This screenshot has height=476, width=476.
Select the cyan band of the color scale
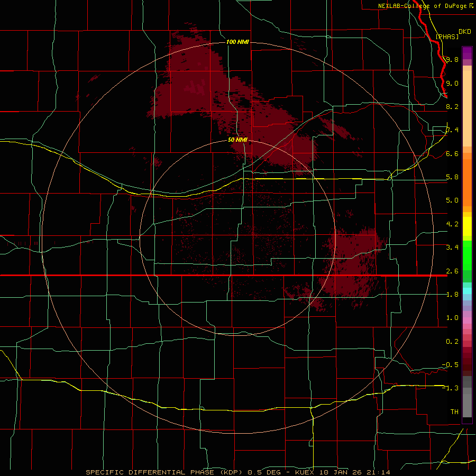click(467, 291)
